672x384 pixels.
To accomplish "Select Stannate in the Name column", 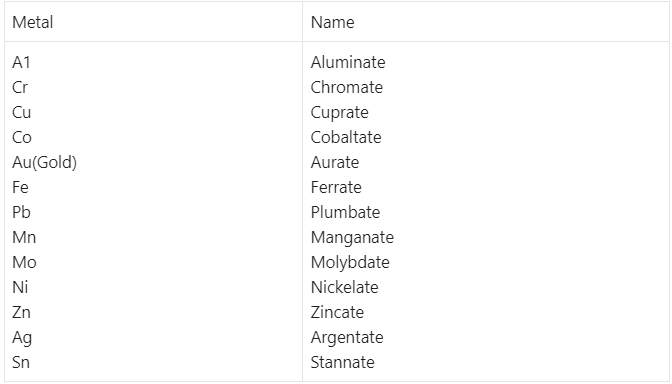I will point(342,363).
